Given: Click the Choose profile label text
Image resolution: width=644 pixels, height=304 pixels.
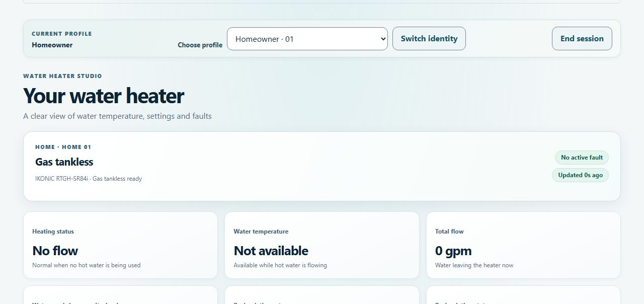Looking at the screenshot, I should click(x=200, y=45).
